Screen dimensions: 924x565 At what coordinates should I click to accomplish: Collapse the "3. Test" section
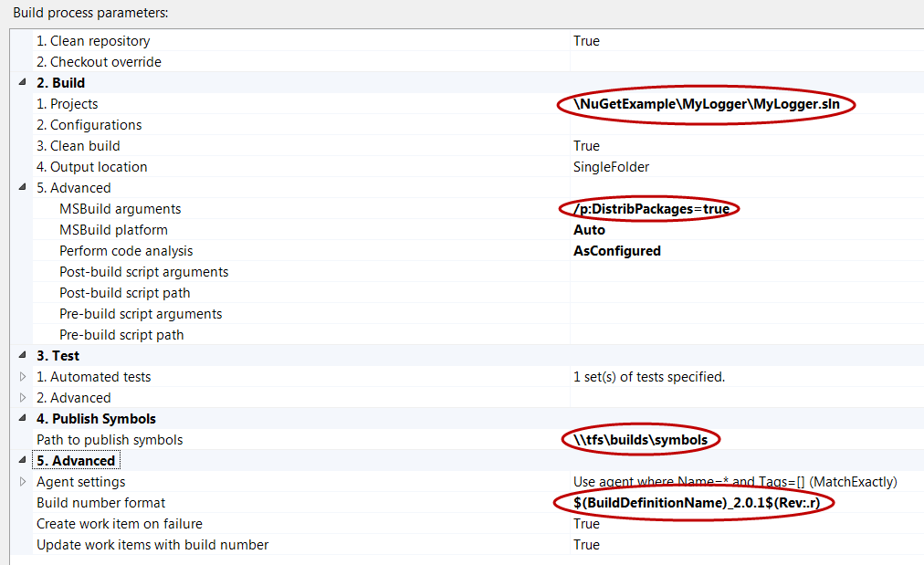[x=23, y=355]
